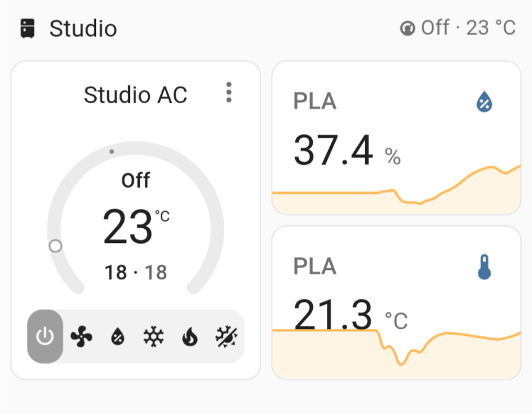Screen dimensions: 532x414
Task: Click the Studio area icon in header
Action: [x=28, y=28]
